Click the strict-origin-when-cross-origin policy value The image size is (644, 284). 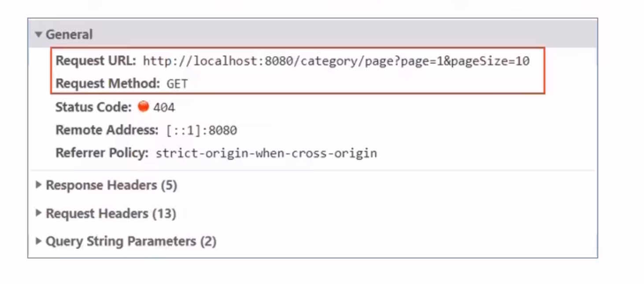click(266, 153)
